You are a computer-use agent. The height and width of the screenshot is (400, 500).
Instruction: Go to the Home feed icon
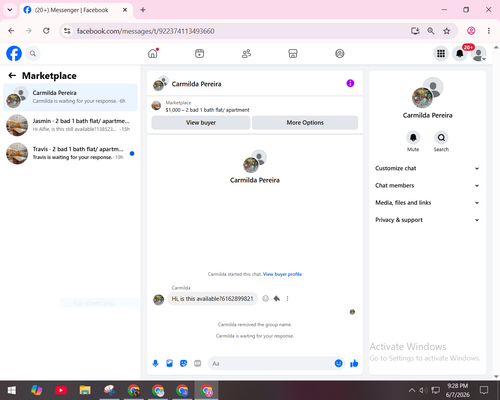pyautogui.click(x=153, y=53)
